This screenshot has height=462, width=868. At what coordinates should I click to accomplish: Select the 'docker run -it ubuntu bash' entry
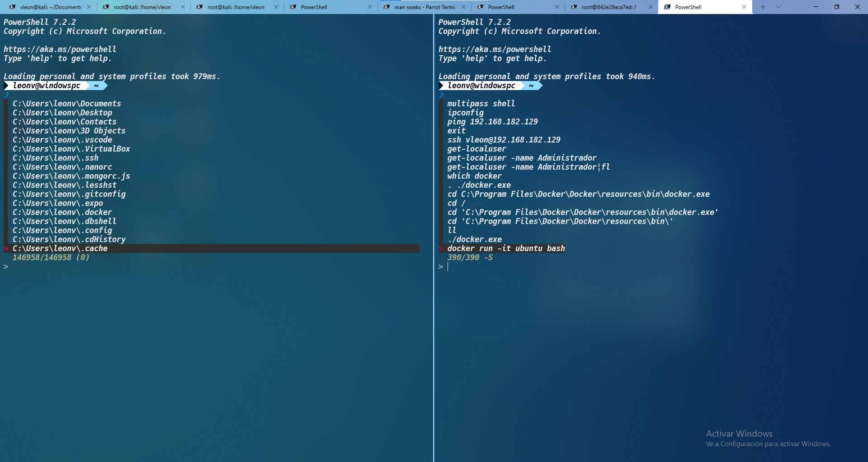506,248
